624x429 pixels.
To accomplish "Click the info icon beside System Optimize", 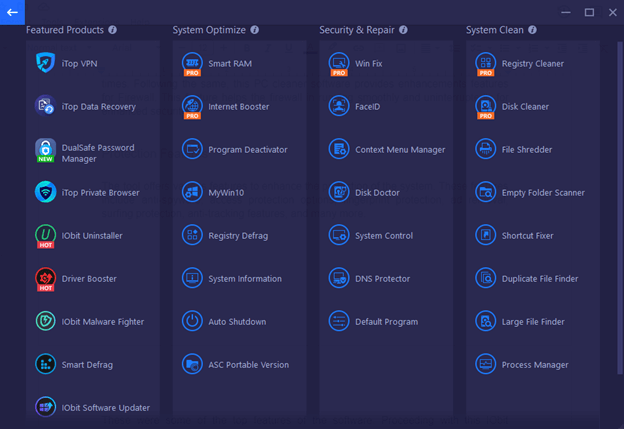I will coord(255,30).
